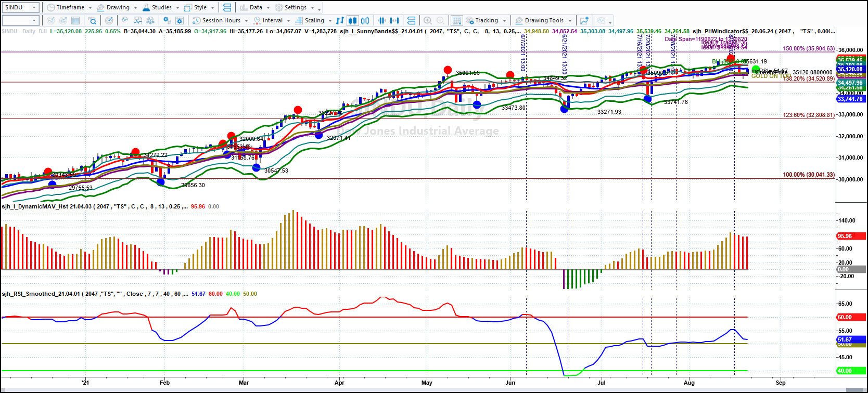Click the first refresh-chart clock icon
The height and width of the screenshot is (393, 868).
click(x=50, y=20)
